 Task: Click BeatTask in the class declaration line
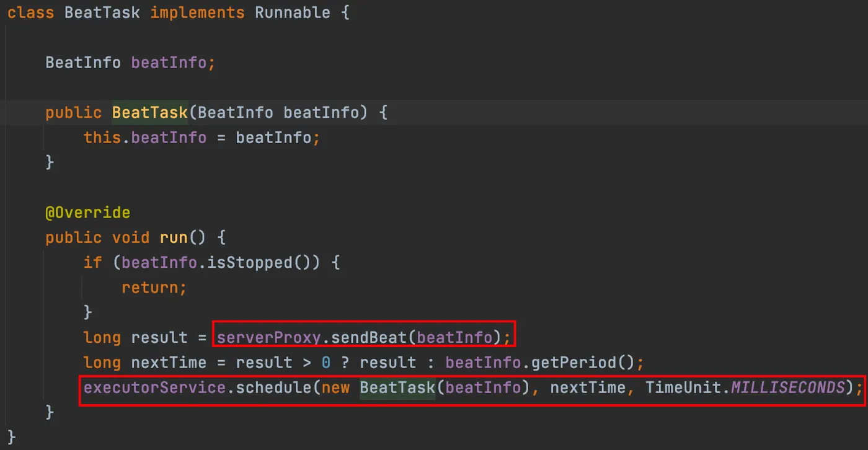coord(102,13)
